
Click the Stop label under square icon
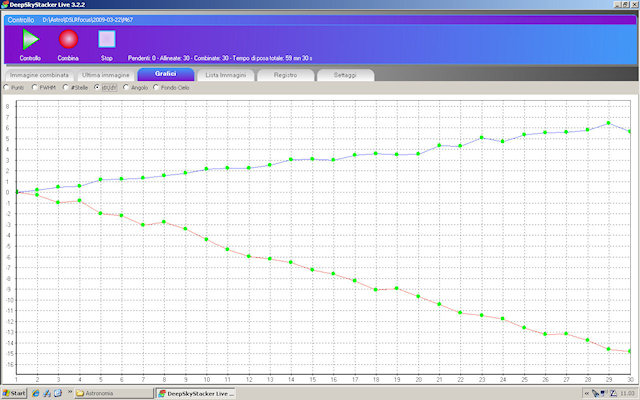(107, 58)
